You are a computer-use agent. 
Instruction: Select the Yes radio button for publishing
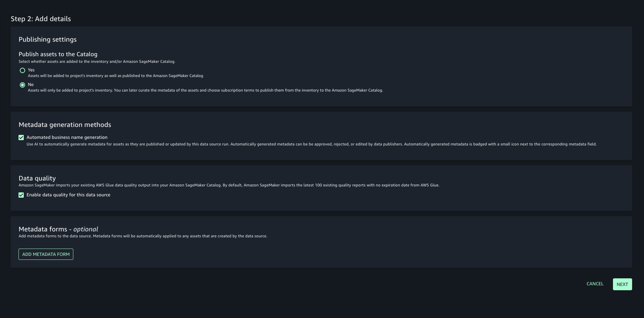(x=22, y=70)
